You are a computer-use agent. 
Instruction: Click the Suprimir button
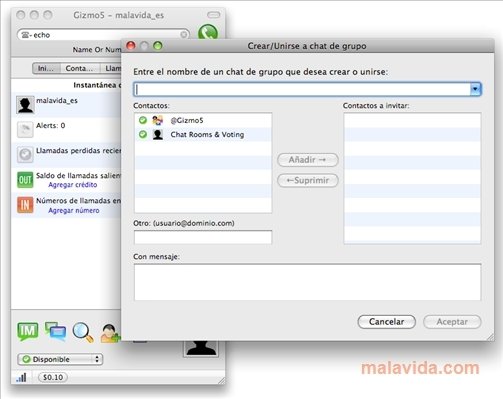(x=308, y=181)
